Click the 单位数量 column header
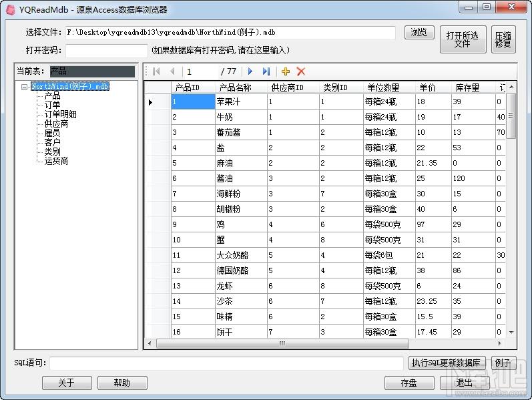Screen dimensions: 532x400 click(x=389, y=87)
